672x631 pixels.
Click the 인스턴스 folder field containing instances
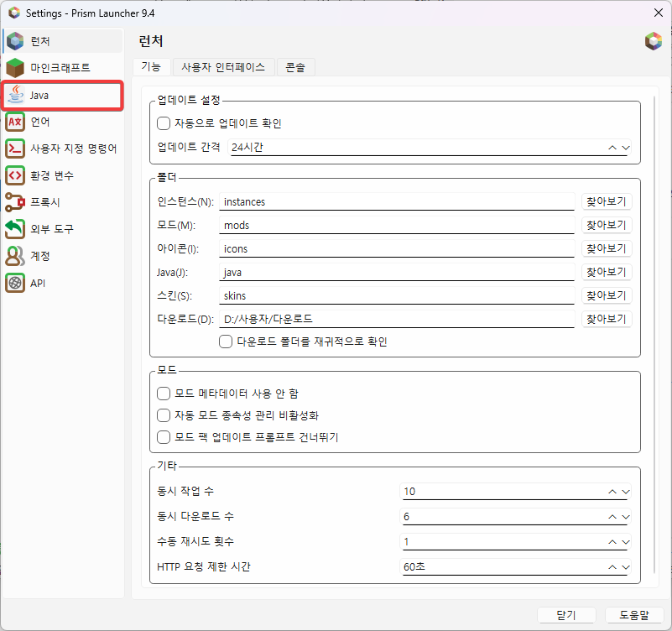pyautogui.click(x=397, y=202)
